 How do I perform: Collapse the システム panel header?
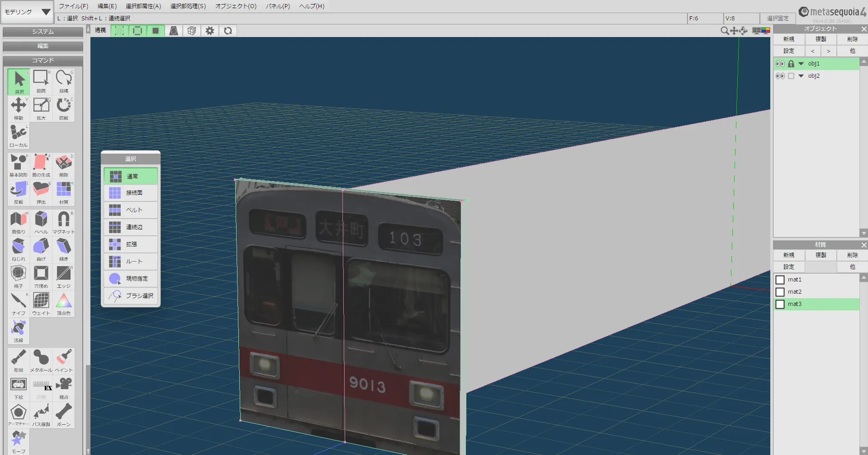coord(43,32)
